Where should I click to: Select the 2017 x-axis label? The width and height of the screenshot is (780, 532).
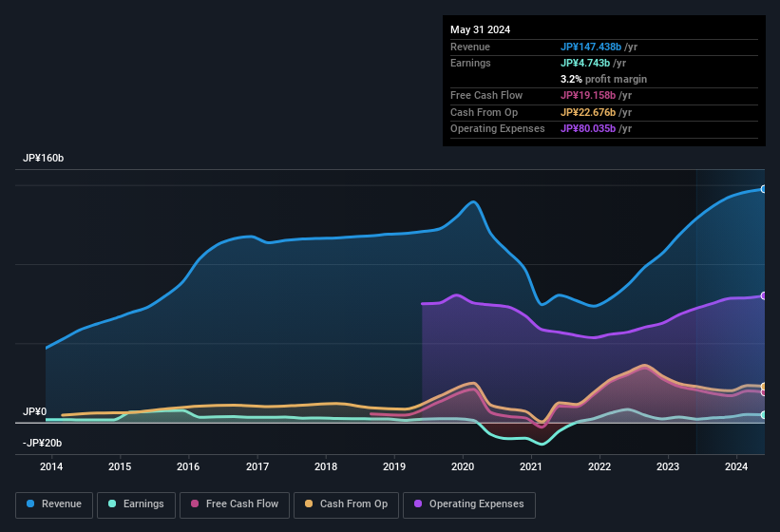click(x=257, y=466)
